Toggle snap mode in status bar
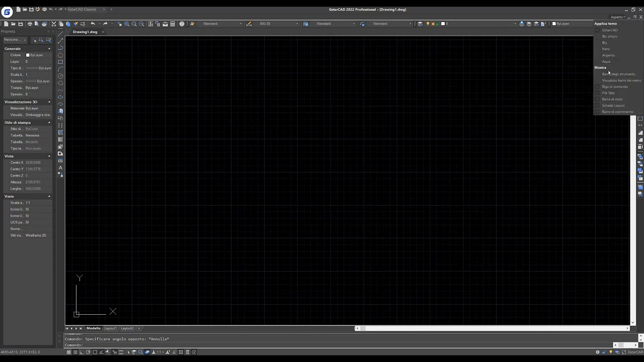This screenshot has width=644, height=362. coord(68,352)
